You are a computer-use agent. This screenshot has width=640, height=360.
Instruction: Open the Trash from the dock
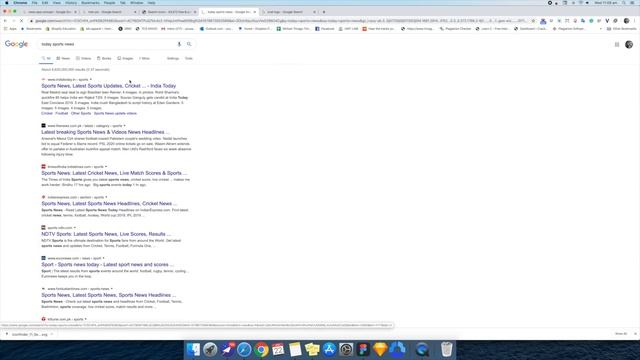(447, 350)
